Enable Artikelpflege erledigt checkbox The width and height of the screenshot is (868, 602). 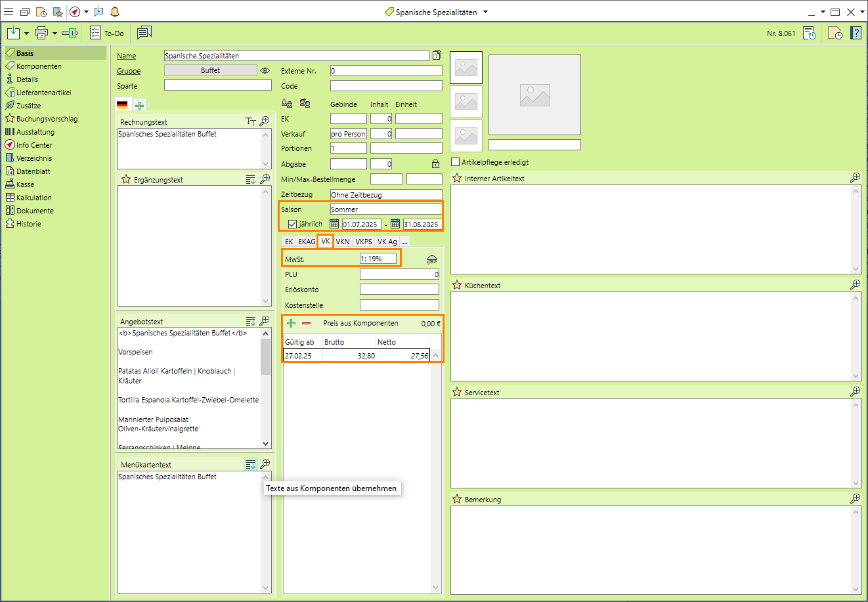point(456,162)
